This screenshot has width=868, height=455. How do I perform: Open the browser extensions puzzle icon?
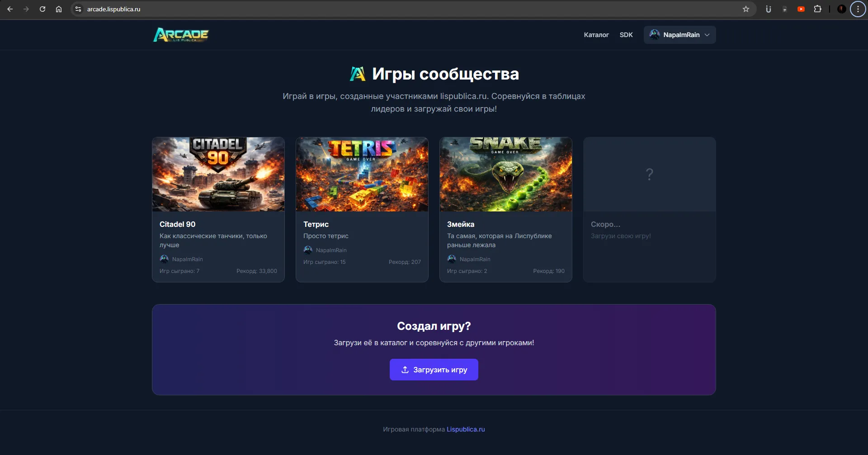click(817, 9)
